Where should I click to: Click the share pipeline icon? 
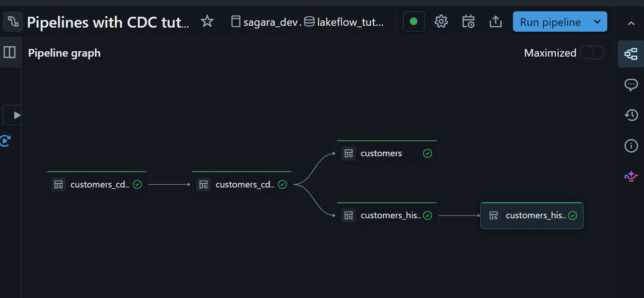point(496,22)
